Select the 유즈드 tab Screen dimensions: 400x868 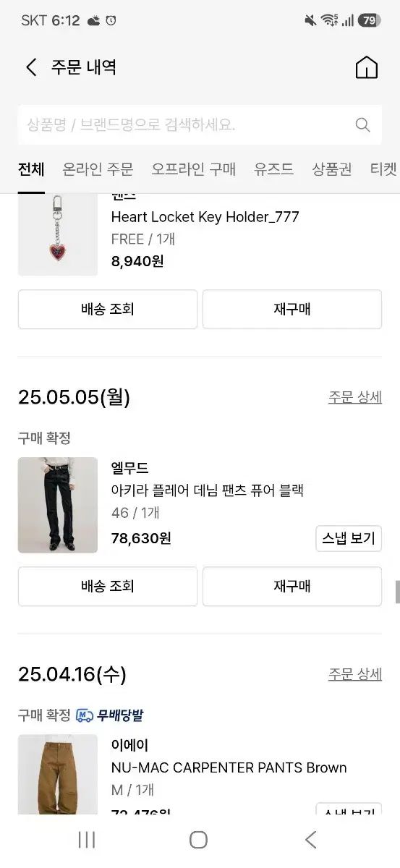pyautogui.click(x=273, y=169)
